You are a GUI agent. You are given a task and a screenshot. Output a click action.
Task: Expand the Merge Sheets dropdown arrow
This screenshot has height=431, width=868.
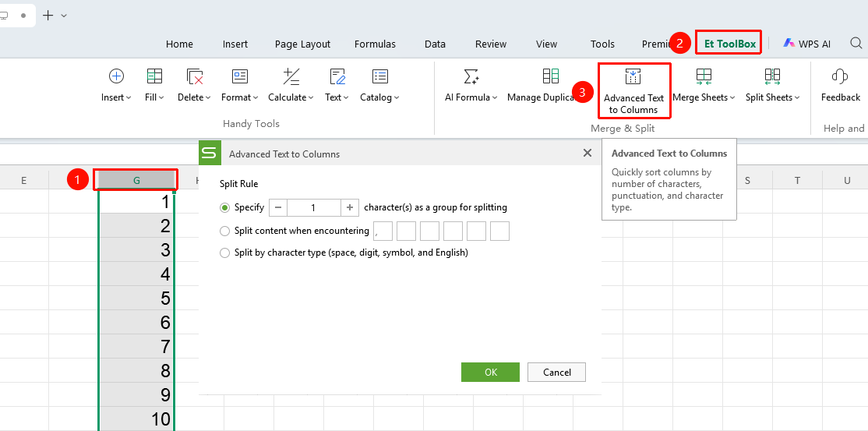click(732, 97)
